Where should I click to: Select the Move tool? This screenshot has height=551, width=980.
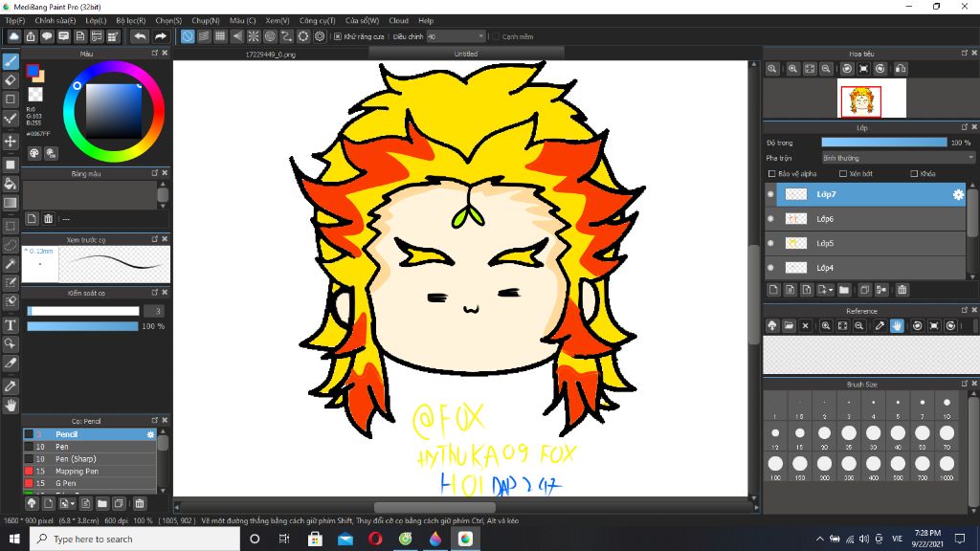pyautogui.click(x=10, y=141)
